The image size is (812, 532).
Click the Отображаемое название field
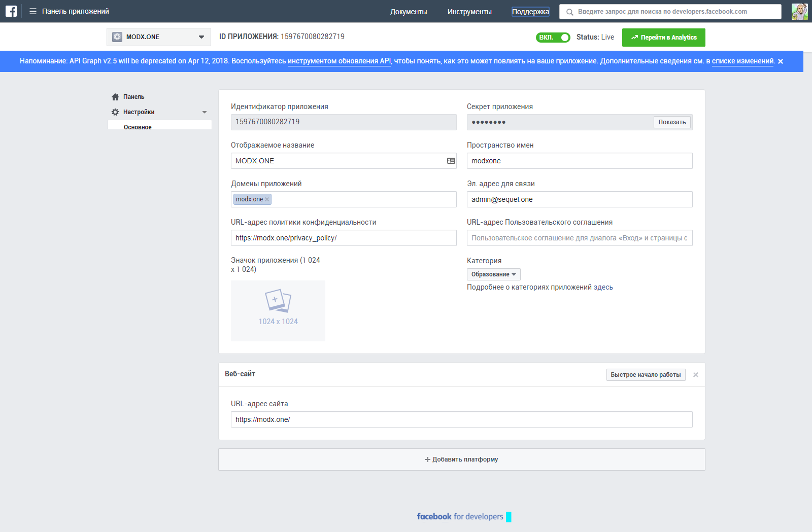tap(344, 161)
